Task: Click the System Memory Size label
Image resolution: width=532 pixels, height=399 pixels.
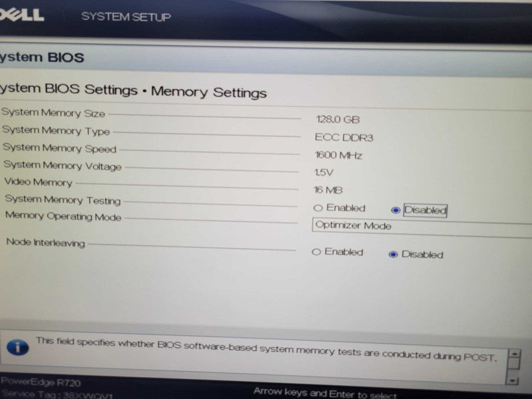Action: tap(53, 112)
